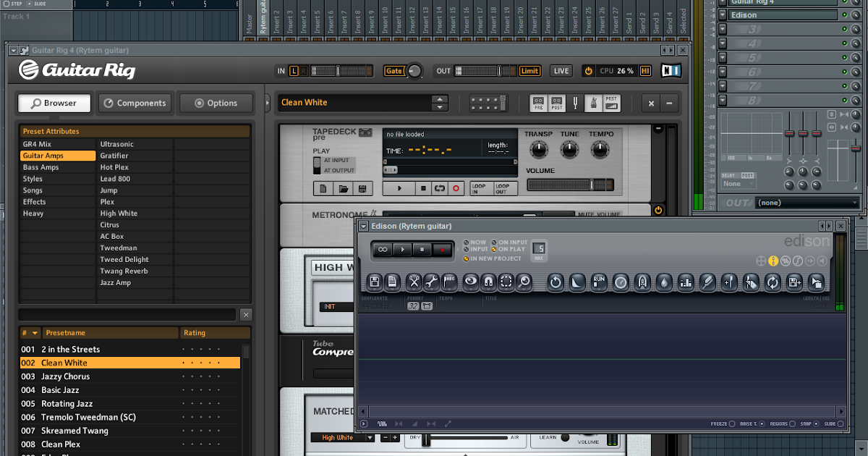Open Edison wrench tools icon

coord(431,282)
